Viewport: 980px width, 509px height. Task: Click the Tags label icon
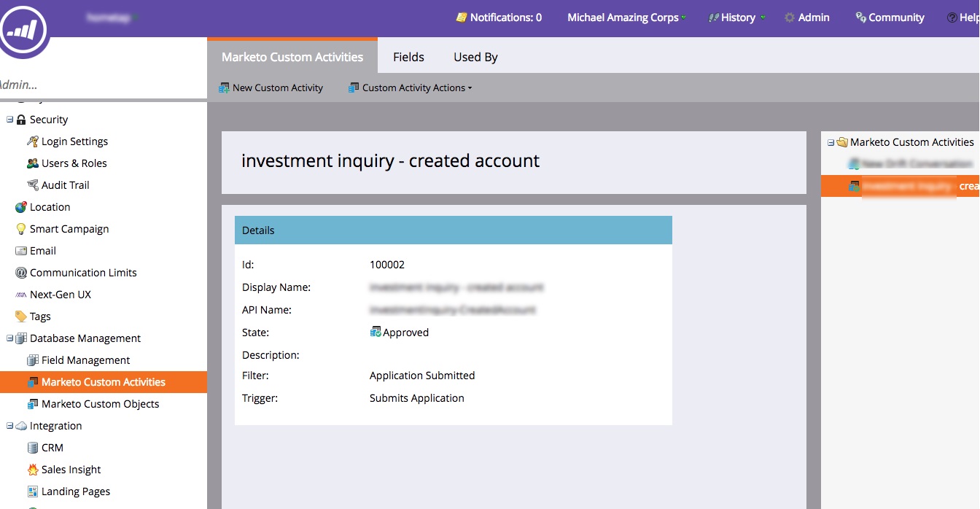[21, 316]
